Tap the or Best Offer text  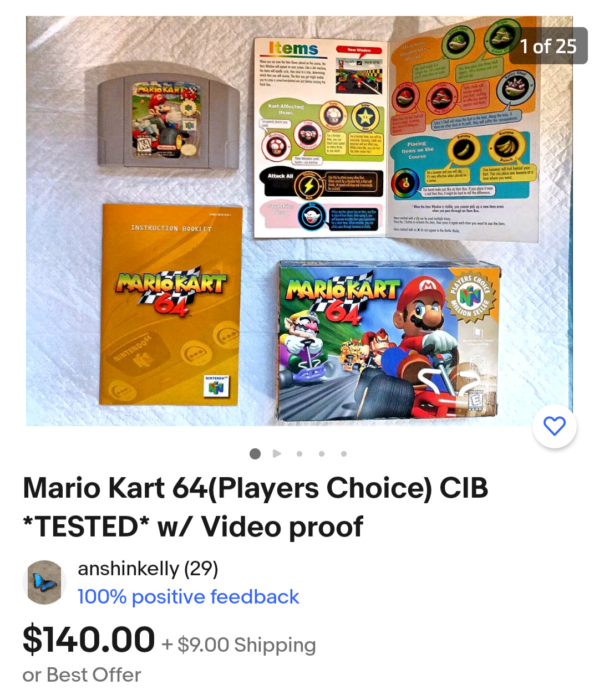(x=82, y=675)
